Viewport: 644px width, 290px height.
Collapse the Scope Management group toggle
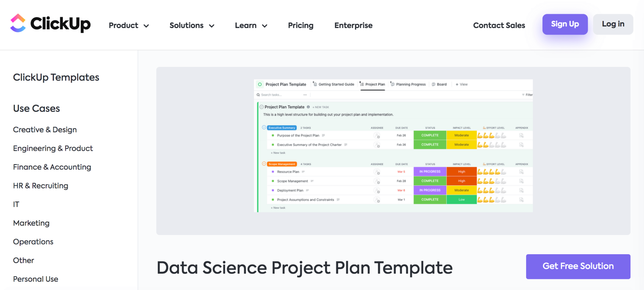[264, 164]
